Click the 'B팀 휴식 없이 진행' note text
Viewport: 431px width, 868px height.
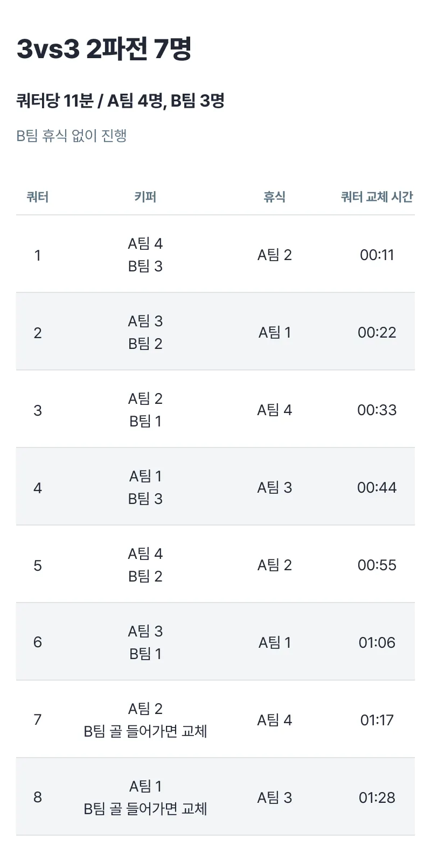click(72, 136)
